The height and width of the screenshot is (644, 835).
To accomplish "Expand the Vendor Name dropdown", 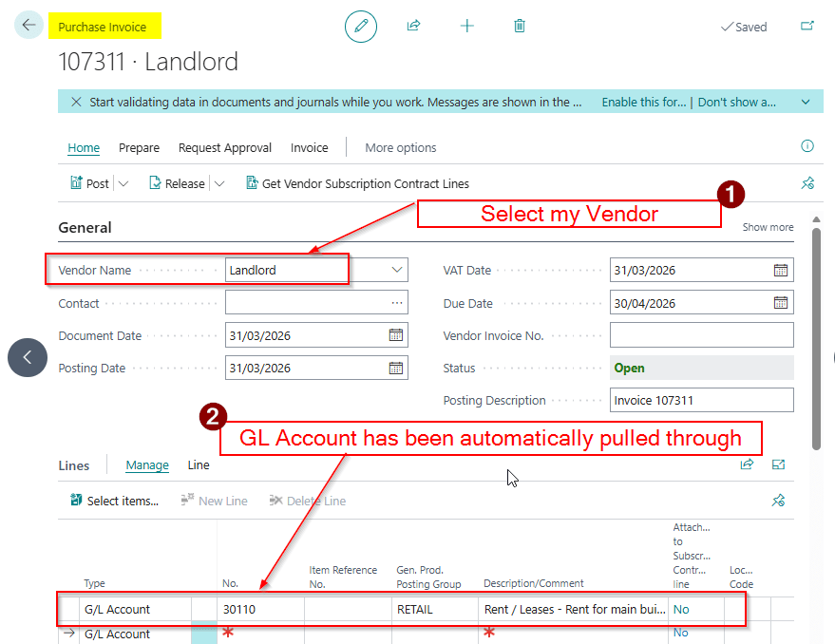I will click(396, 270).
